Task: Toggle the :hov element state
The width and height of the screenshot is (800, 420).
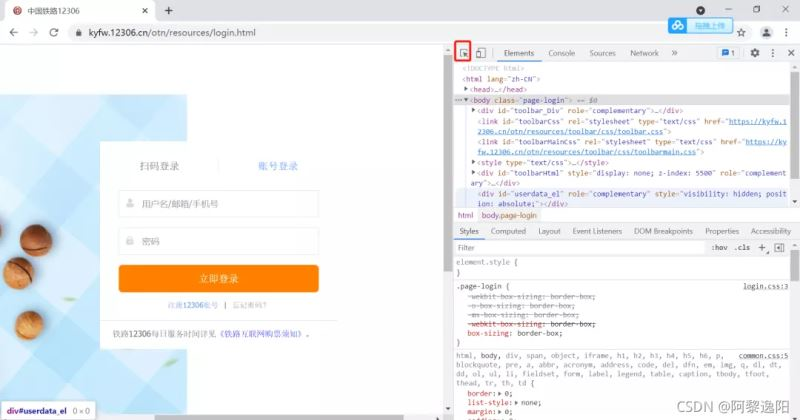Action: (x=719, y=248)
